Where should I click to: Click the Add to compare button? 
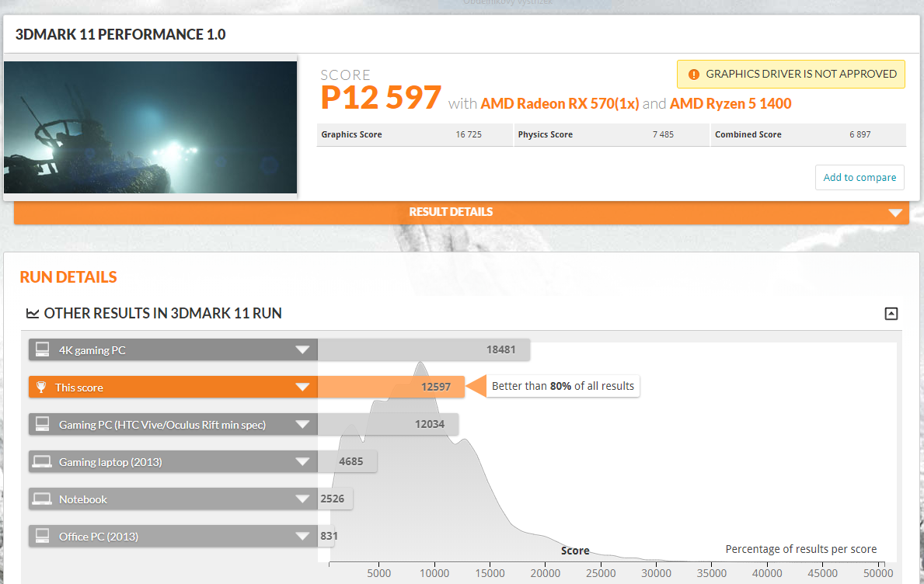[859, 178]
